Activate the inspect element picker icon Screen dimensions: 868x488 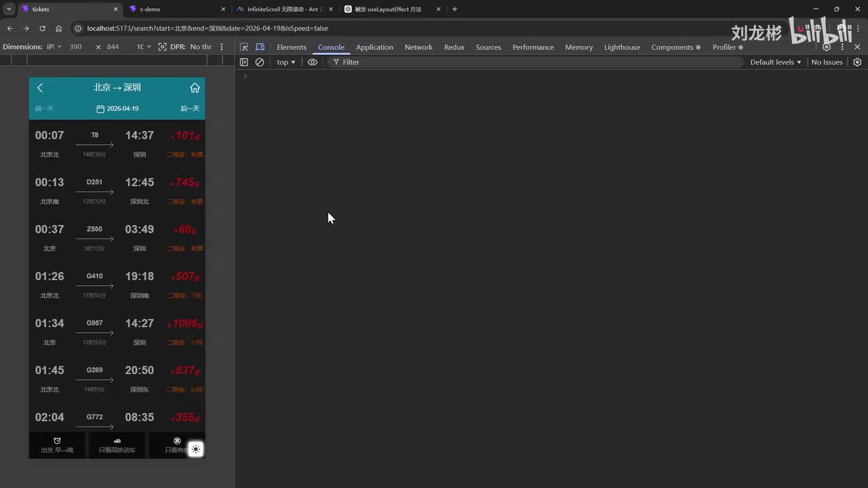[x=243, y=47]
